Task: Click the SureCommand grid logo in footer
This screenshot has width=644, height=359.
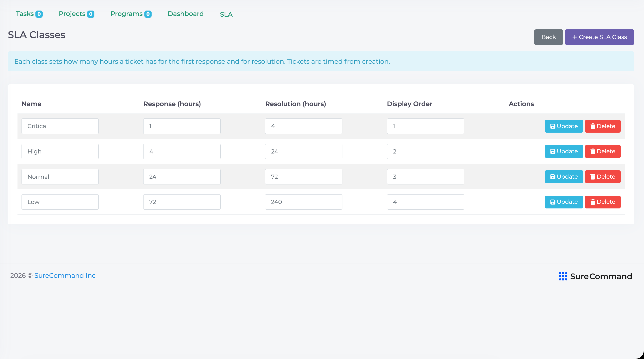Action: coord(563,276)
